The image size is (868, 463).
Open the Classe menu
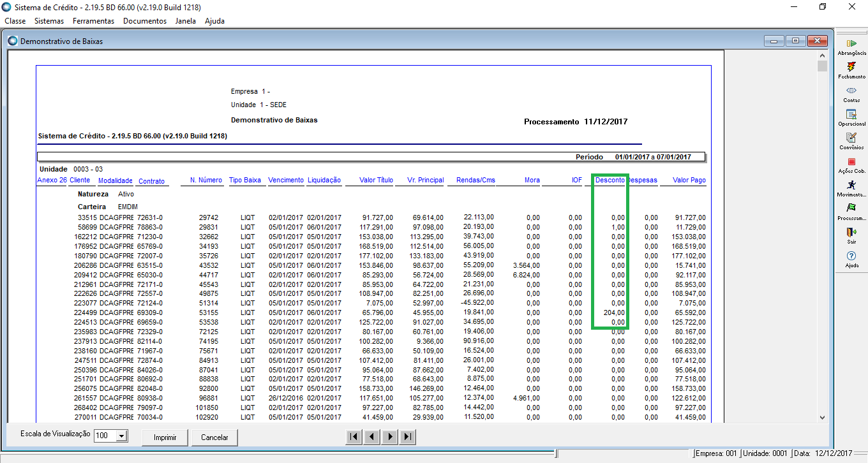pyautogui.click(x=15, y=21)
